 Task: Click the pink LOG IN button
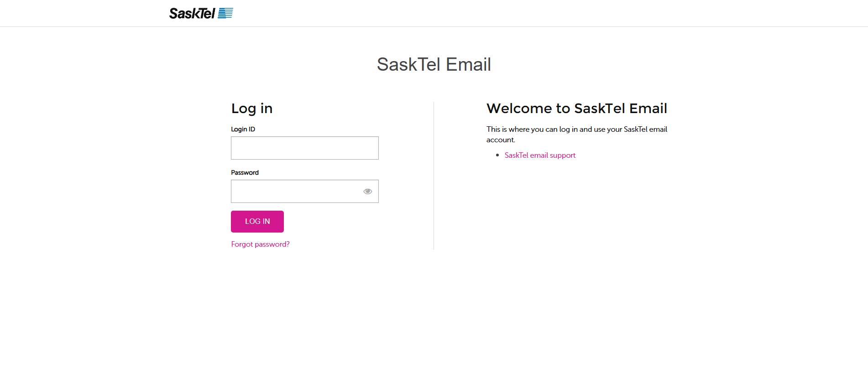[257, 222]
